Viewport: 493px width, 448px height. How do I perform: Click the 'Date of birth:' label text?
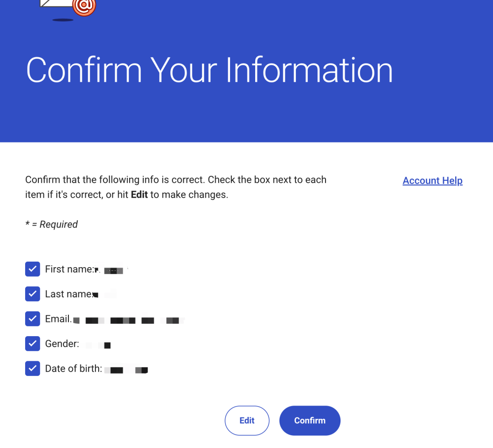coord(73,369)
